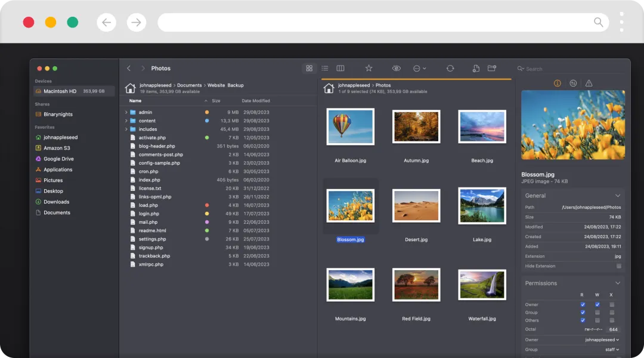
Task: Click the browser search magnifier icon
Action: pyautogui.click(x=599, y=22)
